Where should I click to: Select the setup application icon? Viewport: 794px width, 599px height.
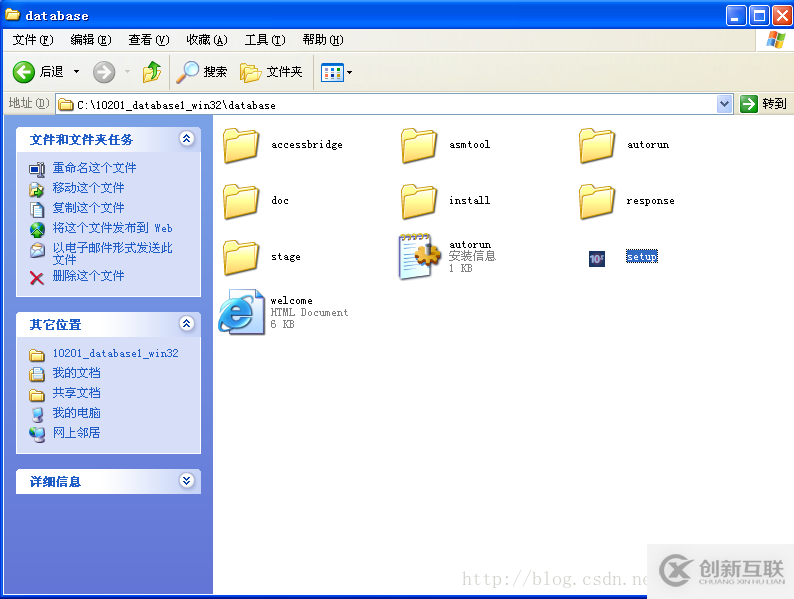tap(597, 259)
